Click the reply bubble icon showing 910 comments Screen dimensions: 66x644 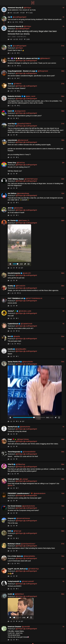tap(8, 13)
